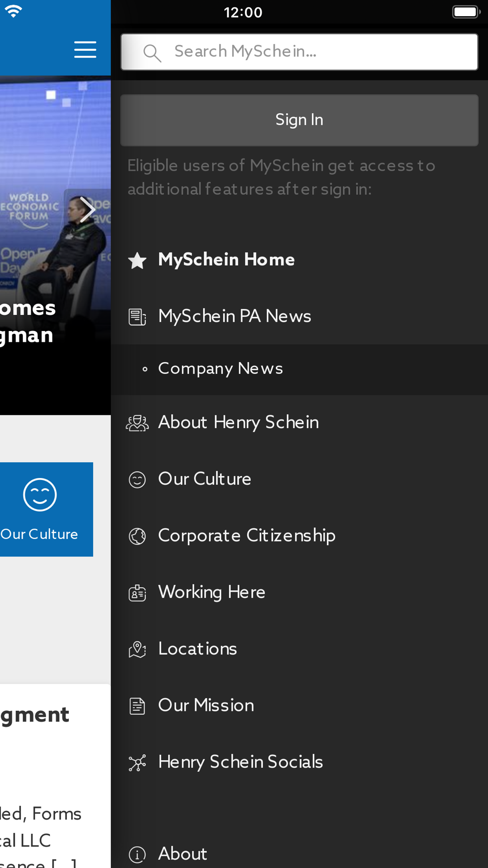The image size is (488, 868).
Task: Open Working Here
Action: pos(299,592)
